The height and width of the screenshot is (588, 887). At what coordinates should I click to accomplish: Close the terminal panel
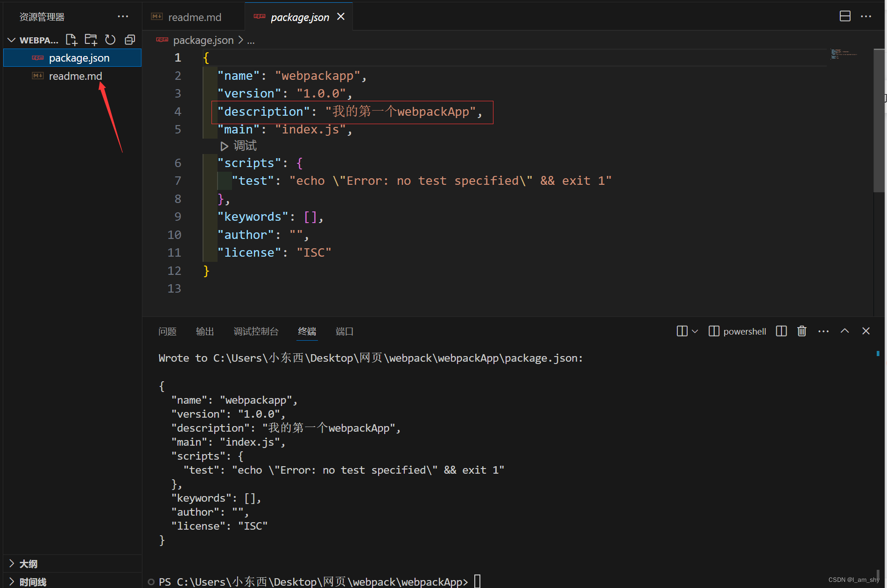866,331
